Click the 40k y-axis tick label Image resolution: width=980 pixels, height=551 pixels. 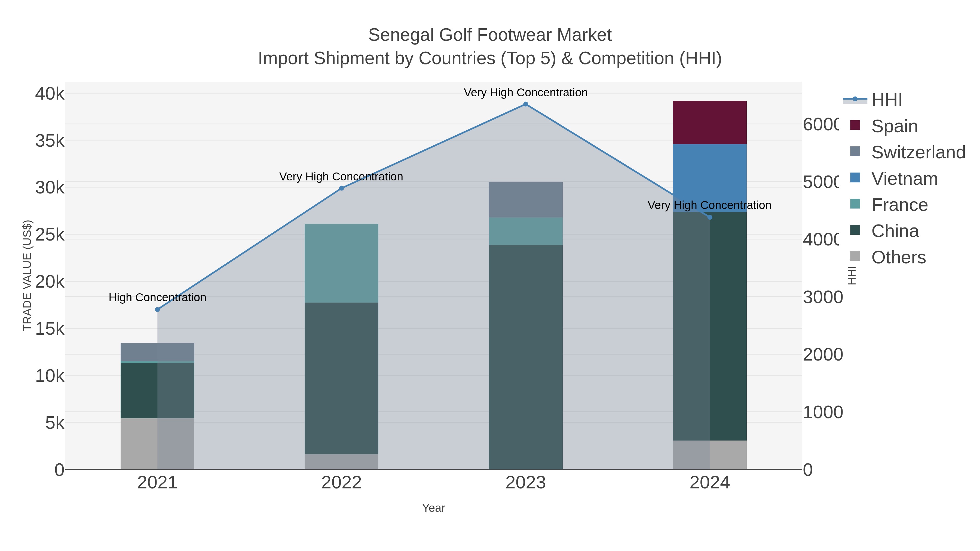pos(50,94)
